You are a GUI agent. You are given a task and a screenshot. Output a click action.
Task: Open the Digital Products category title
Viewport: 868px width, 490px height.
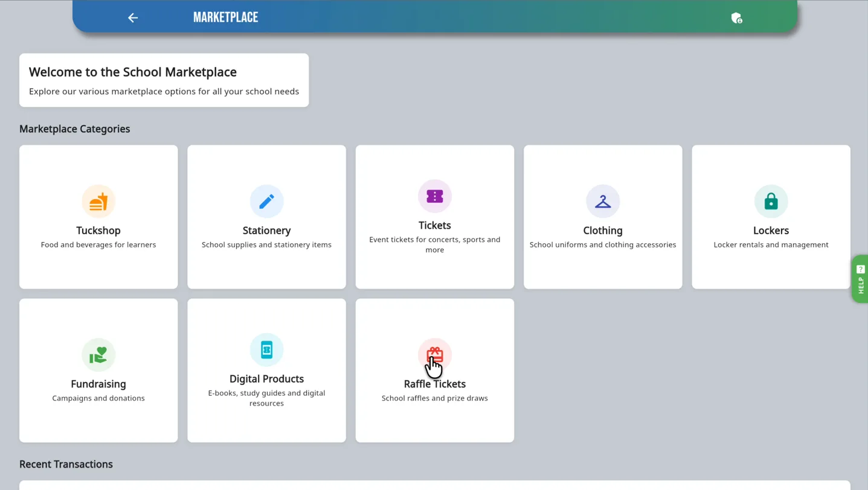[x=266, y=379]
